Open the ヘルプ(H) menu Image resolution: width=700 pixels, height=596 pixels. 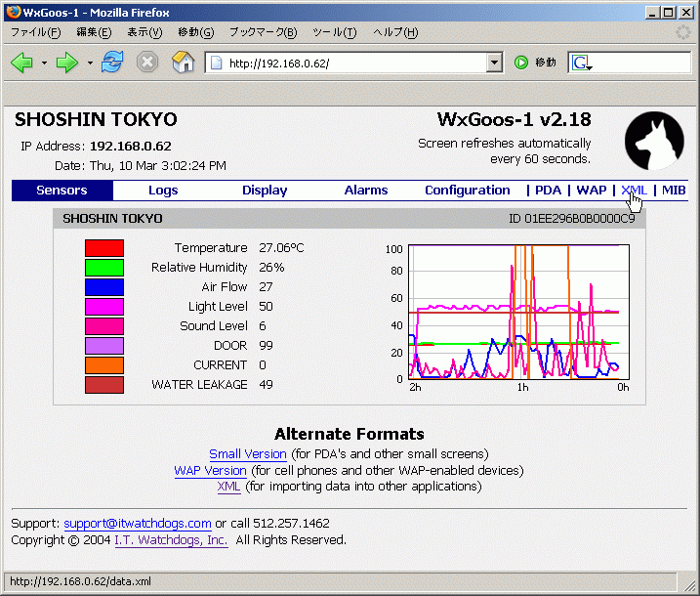pos(396,32)
